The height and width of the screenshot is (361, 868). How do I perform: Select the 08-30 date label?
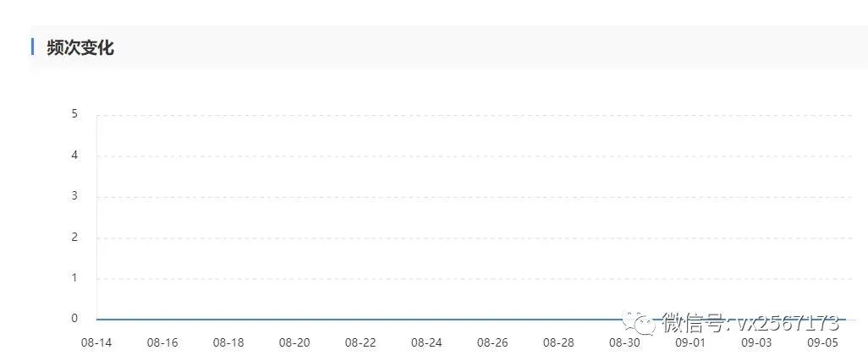[x=624, y=342]
